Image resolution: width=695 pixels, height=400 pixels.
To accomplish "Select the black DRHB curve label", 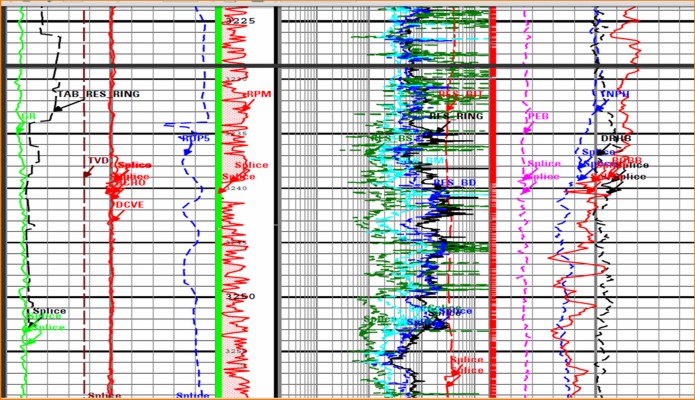I will coord(615,138).
